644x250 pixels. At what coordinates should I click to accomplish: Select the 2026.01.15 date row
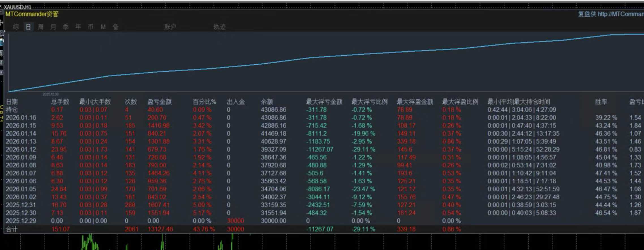coord(21,126)
